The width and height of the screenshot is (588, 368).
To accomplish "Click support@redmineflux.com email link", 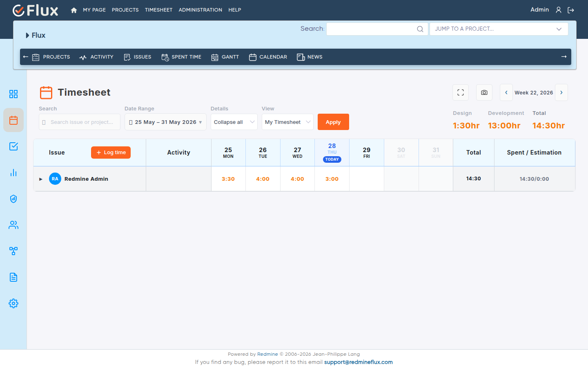I will (x=359, y=362).
